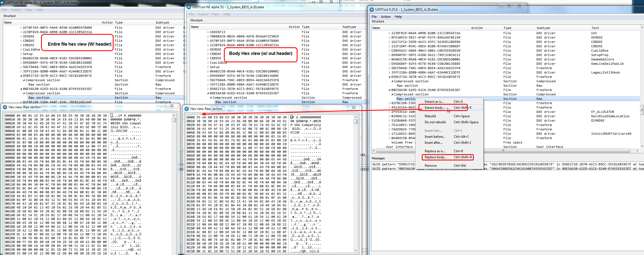Open Action menu in UEFITool 0.25.0 window
The width and height of the screenshot is (644, 255).
[386, 17]
